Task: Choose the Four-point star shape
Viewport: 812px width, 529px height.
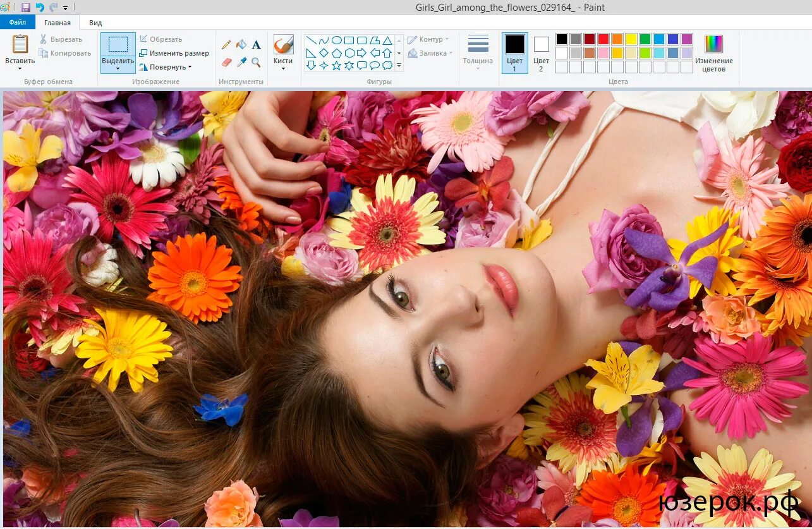Action: click(x=324, y=65)
